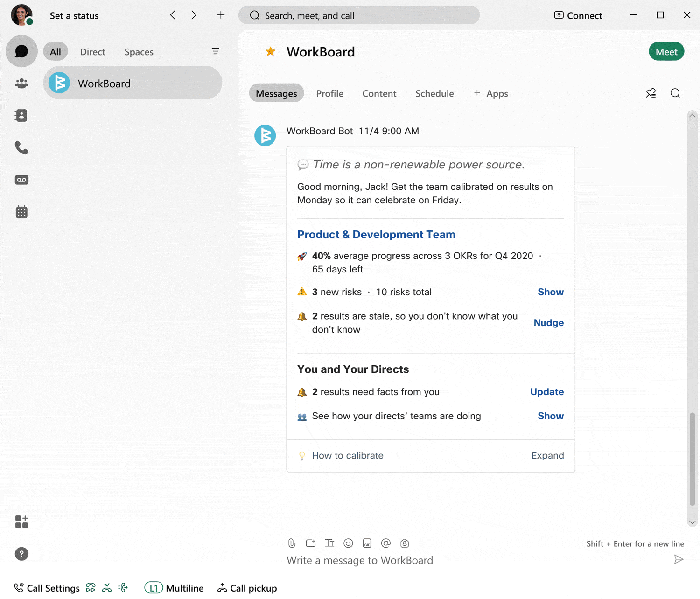Screen dimensions: 700x599
Task: Open the Help question mark icon
Action: (21, 554)
